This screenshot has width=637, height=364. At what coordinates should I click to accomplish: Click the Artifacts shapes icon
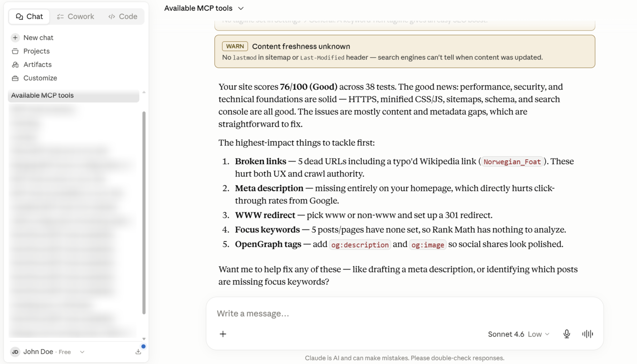click(x=15, y=65)
